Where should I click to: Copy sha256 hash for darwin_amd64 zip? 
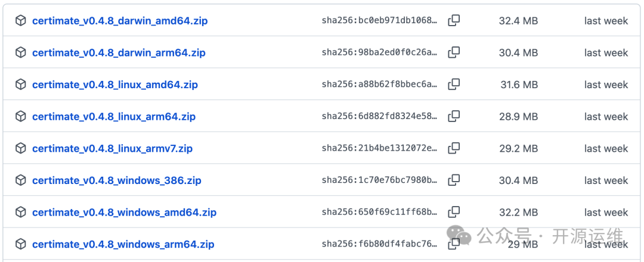[454, 20]
